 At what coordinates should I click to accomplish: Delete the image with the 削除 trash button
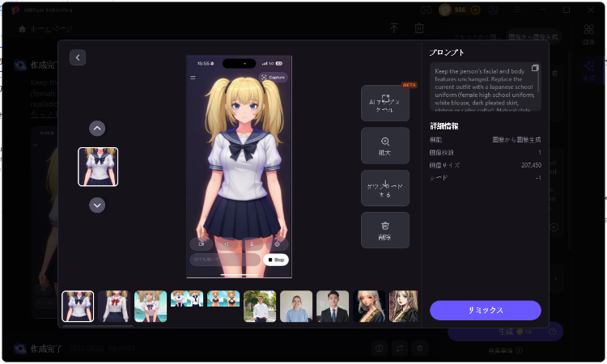385,230
